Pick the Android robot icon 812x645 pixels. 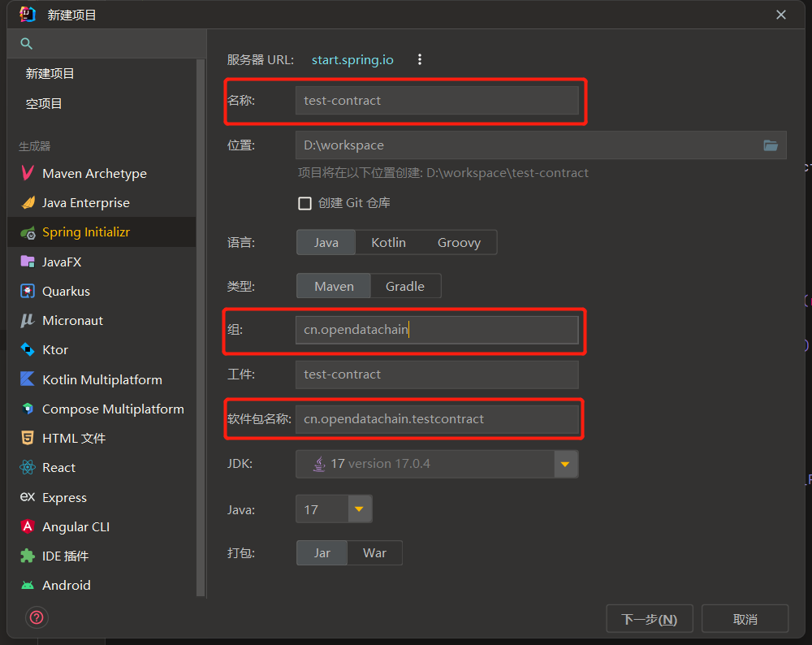point(28,585)
